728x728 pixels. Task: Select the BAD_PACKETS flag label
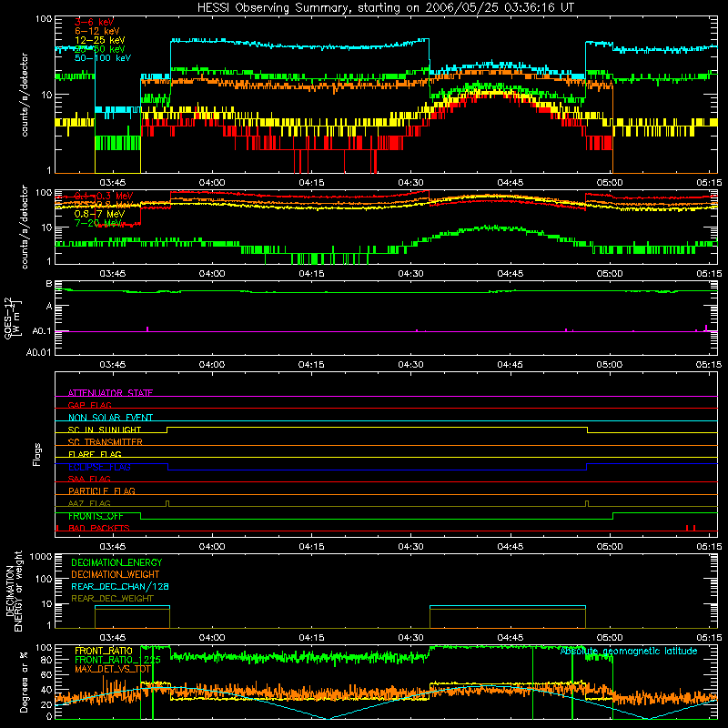point(99,528)
